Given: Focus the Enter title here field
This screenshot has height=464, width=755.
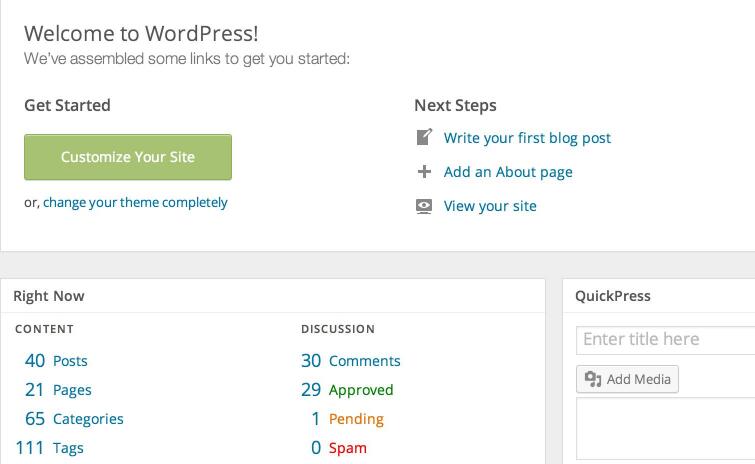Looking at the screenshot, I should point(665,340).
